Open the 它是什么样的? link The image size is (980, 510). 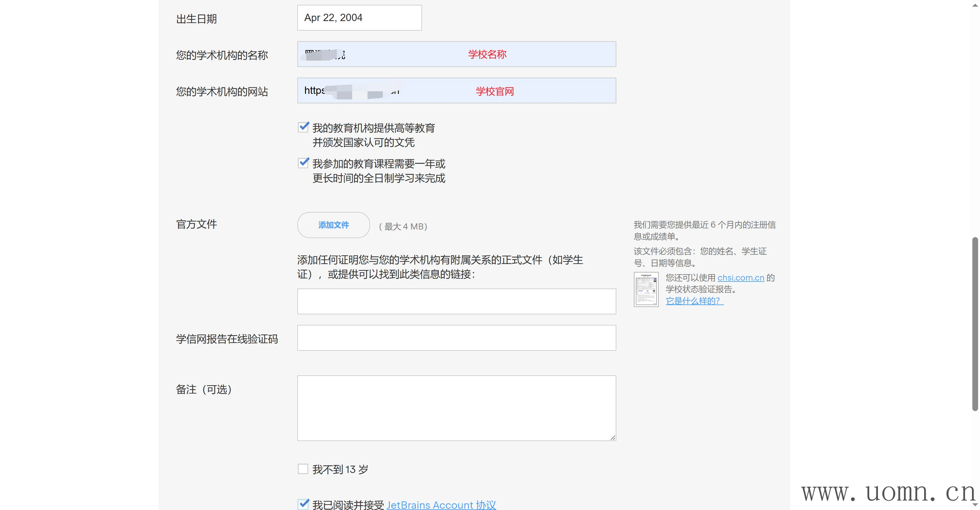(x=694, y=301)
